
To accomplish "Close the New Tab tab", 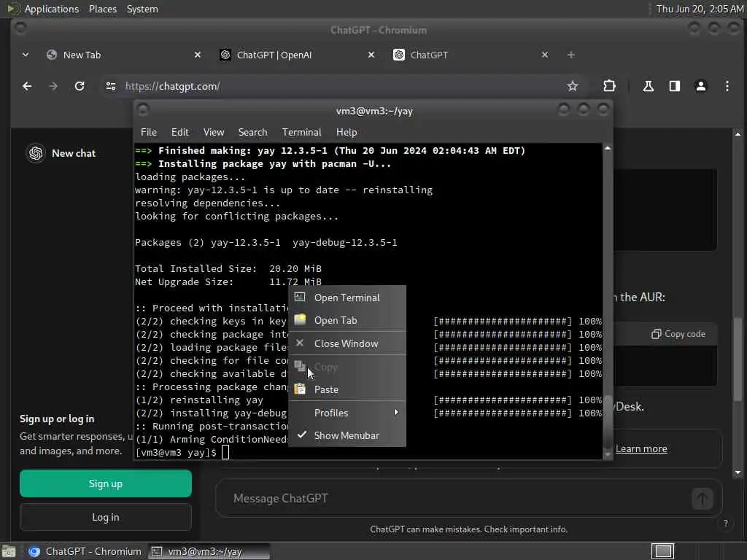I will coord(198,55).
